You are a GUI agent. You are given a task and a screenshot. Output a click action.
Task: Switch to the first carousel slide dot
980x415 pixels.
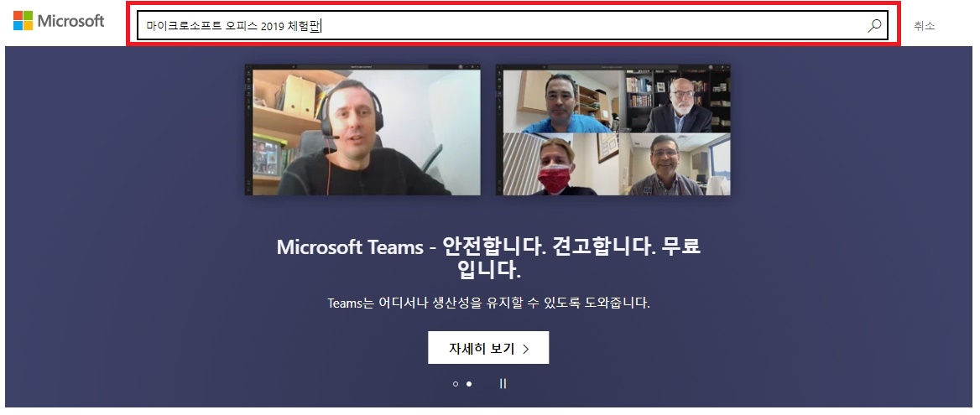(456, 384)
